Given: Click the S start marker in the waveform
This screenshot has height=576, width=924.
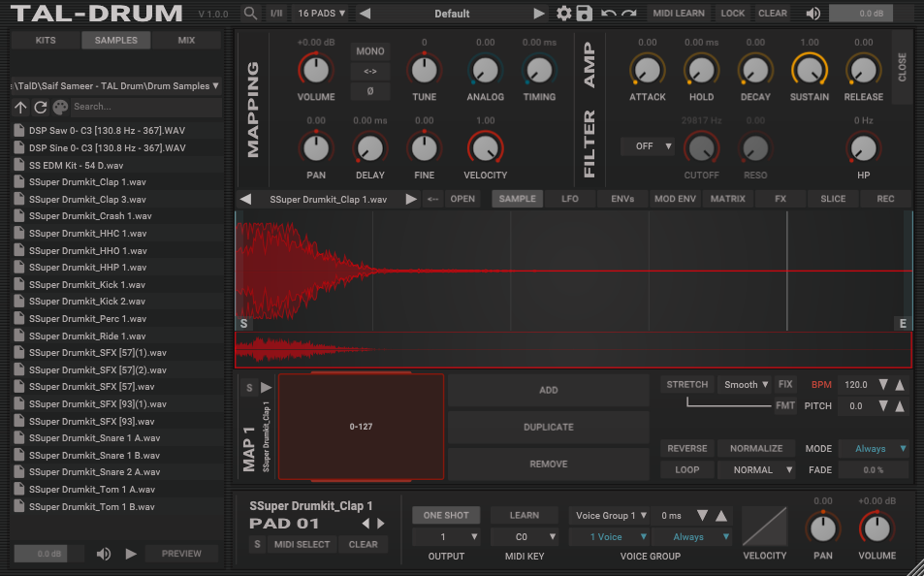Looking at the screenshot, I should 244,324.
